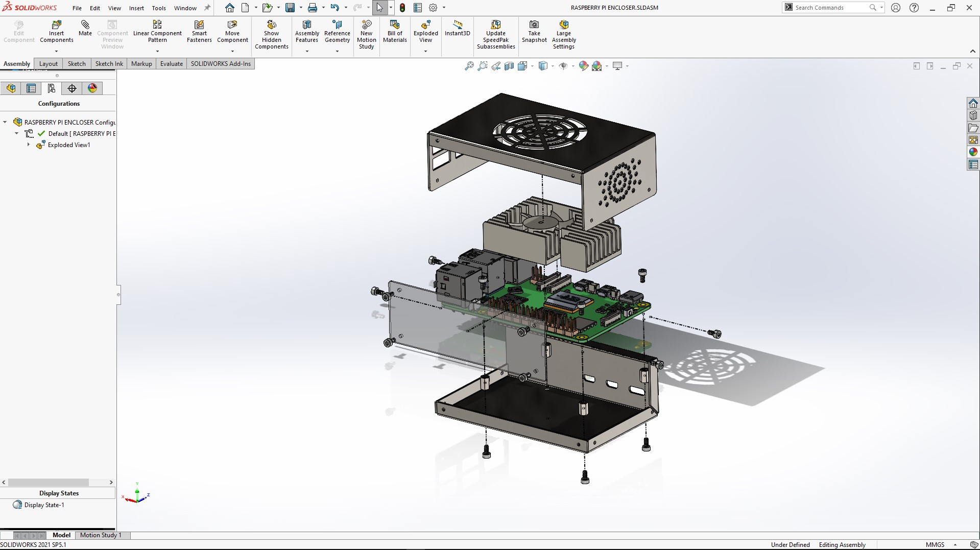
Task: Expand the Insert Components dropdown arrow
Action: click(x=57, y=51)
